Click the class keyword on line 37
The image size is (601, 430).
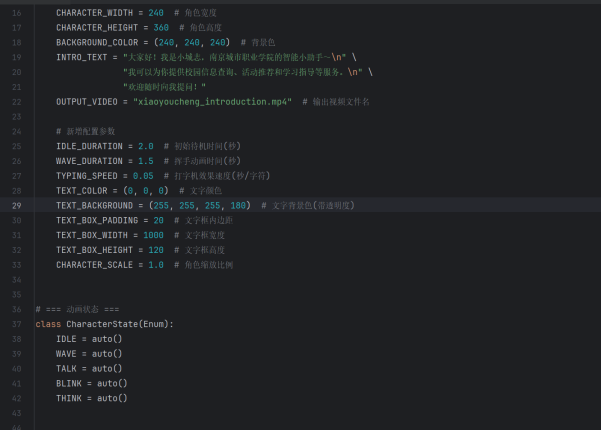[48, 324]
